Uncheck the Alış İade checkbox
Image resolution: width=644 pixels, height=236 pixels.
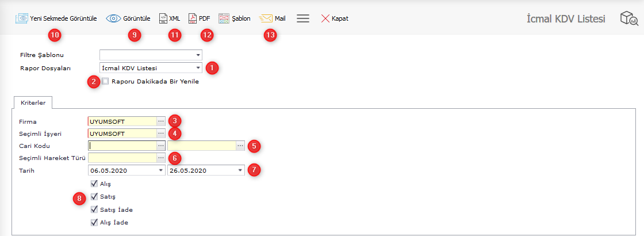tap(94, 222)
